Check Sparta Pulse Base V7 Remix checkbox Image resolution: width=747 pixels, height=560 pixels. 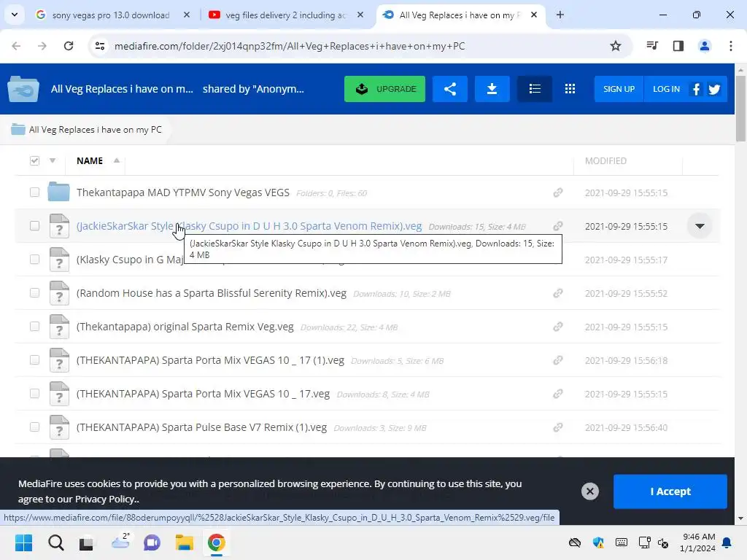tap(34, 427)
